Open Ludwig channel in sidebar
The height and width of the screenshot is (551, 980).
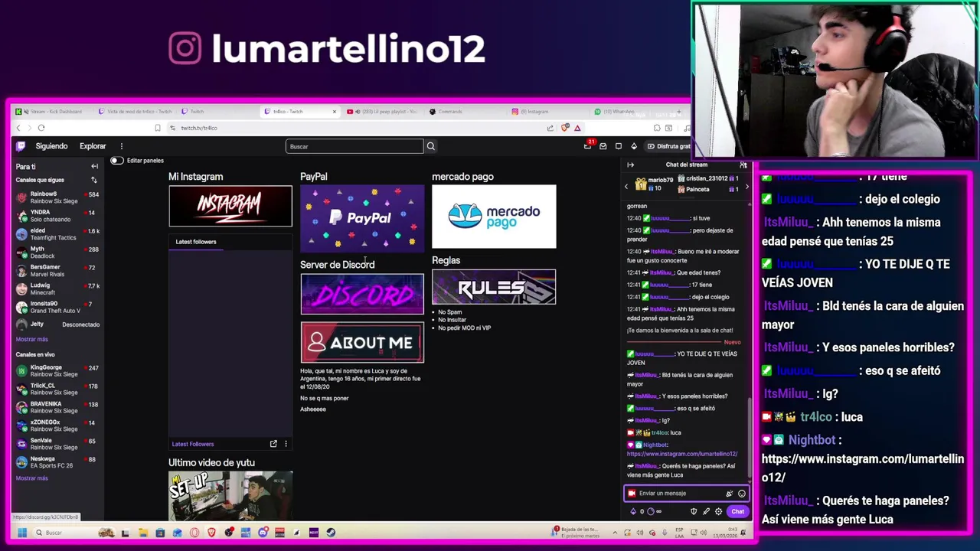pos(57,289)
